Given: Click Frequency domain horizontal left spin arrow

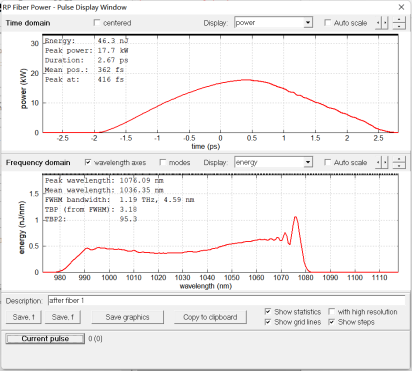Looking at the screenshot, I should pos(378,163).
